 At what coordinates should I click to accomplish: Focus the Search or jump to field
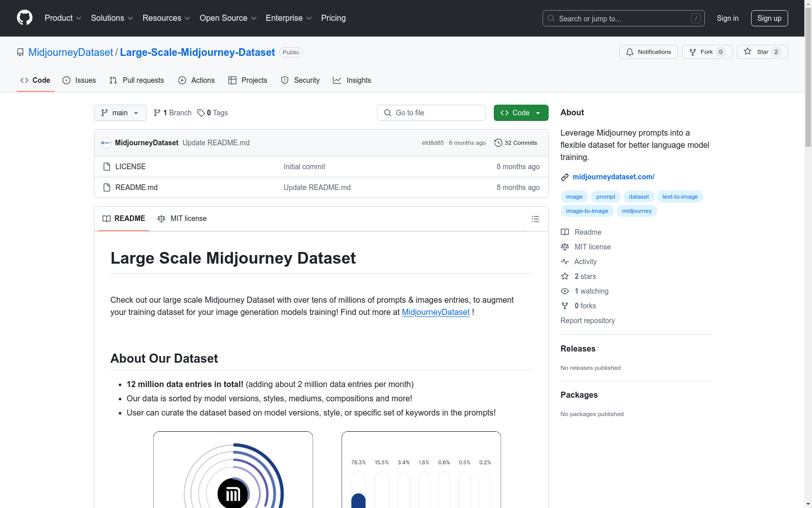(624, 18)
